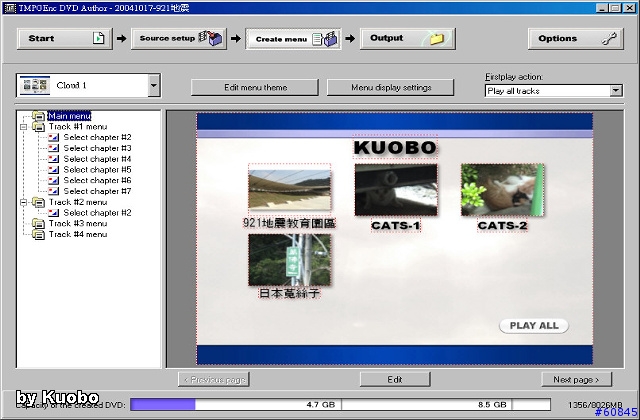The image size is (640, 420).
Task: Click the theme preview thumbnail icon
Action: [35, 85]
